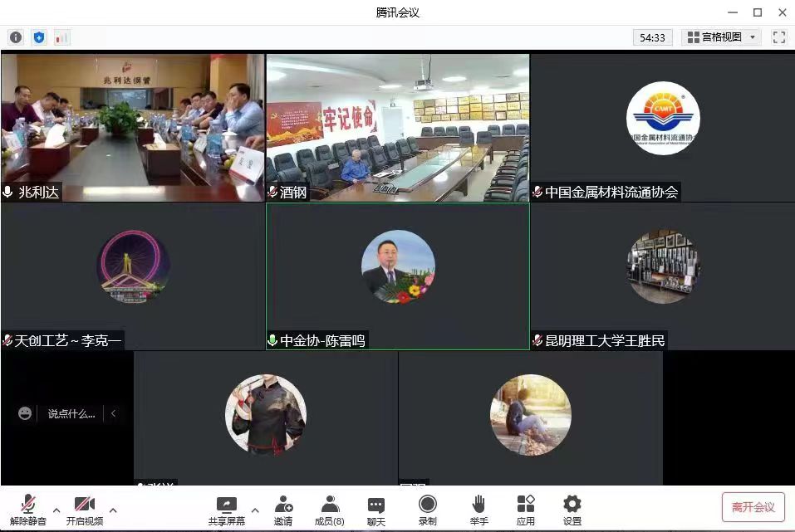
Task: Expand share options arrow beside 共享屏幕
Action: (x=255, y=510)
